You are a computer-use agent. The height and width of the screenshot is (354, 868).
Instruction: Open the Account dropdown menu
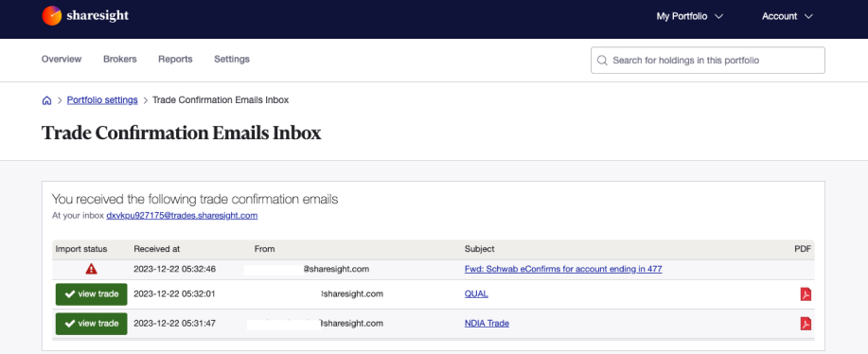[788, 17]
